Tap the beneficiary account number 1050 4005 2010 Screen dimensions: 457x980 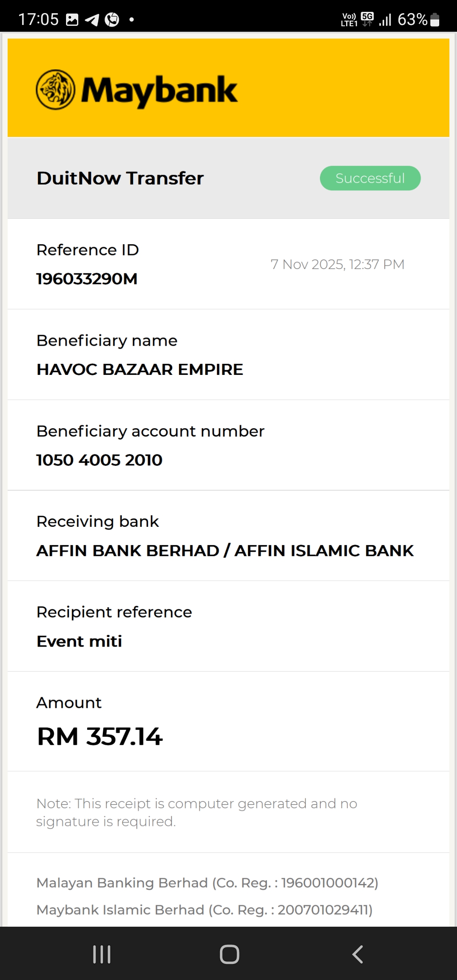[x=99, y=460]
